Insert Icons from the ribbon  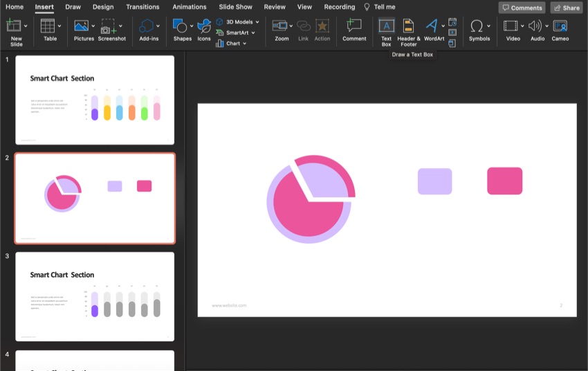pos(204,26)
